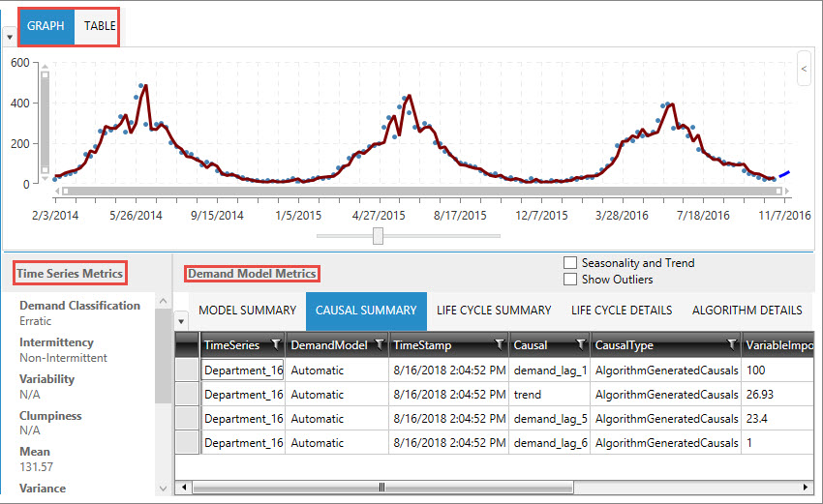823x504 pixels.
Task: Click the chart horizontal range scrollbar
Action: (421, 192)
